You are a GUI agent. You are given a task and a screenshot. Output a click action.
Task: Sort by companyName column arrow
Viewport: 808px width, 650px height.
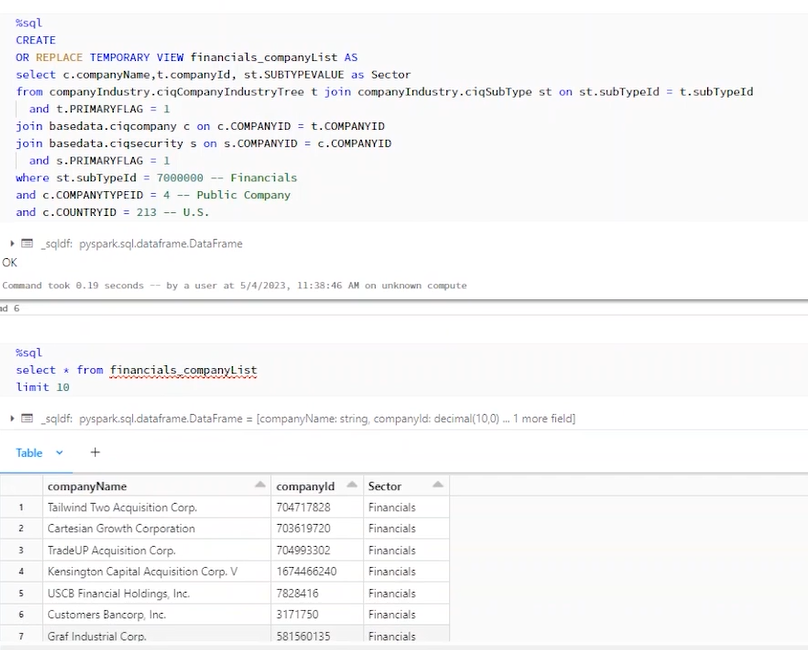pyautogui.click(x=260, y=486)
